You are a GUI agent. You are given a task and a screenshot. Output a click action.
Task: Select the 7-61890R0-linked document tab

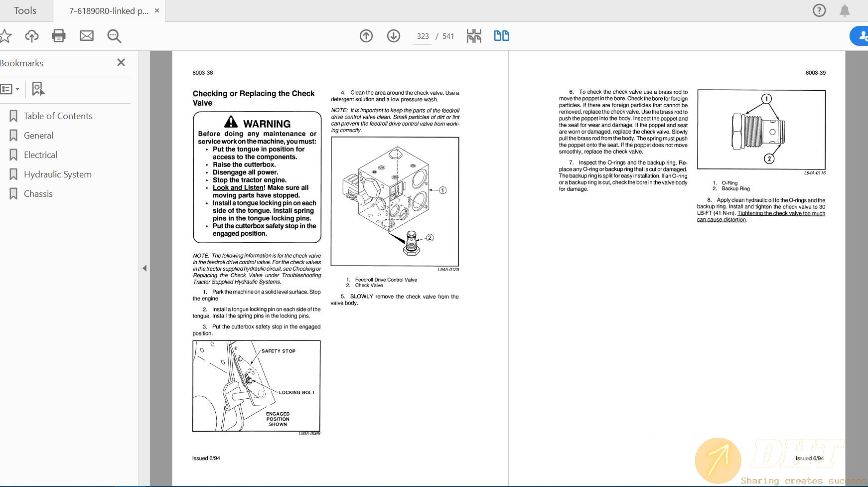[106, 10]
